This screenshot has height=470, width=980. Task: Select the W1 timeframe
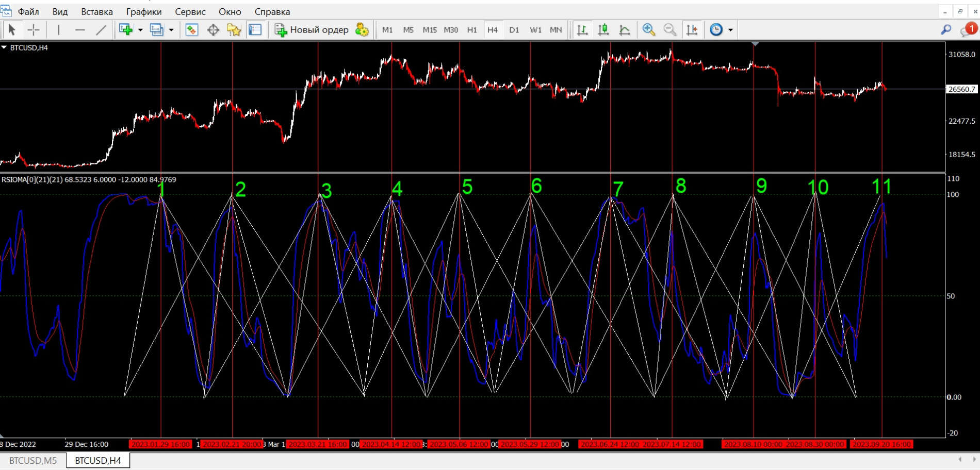click(535, 30)
